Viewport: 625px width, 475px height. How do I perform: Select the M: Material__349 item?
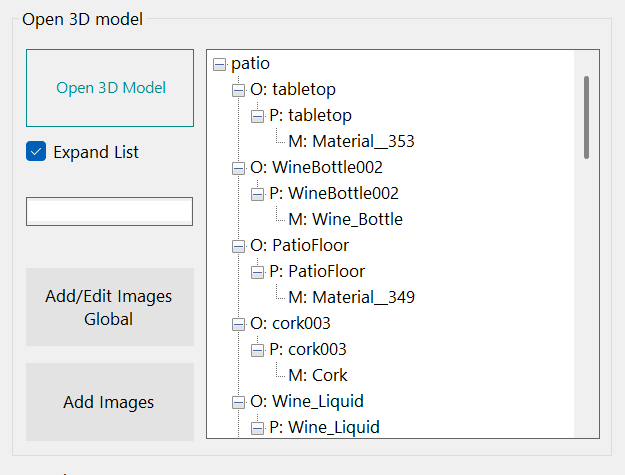351,298
